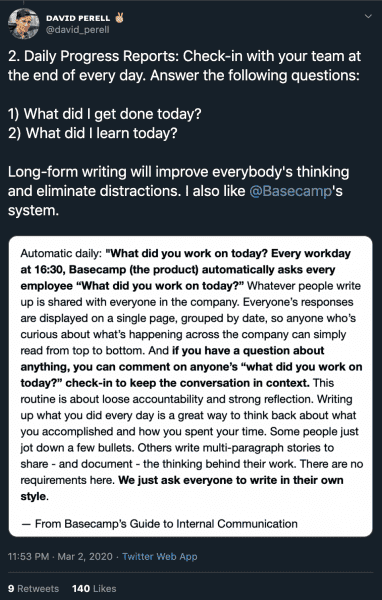Screen dimensions: 382x600
Task: Click the 'Automatic daily' text in the image
Action: pos(61,253)
